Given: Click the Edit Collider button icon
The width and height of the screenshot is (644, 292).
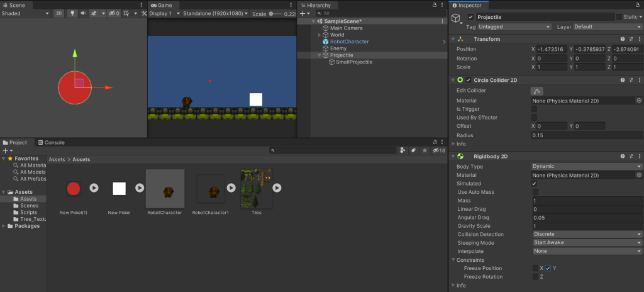Looking at the screenshot, I should pos(537,91).
